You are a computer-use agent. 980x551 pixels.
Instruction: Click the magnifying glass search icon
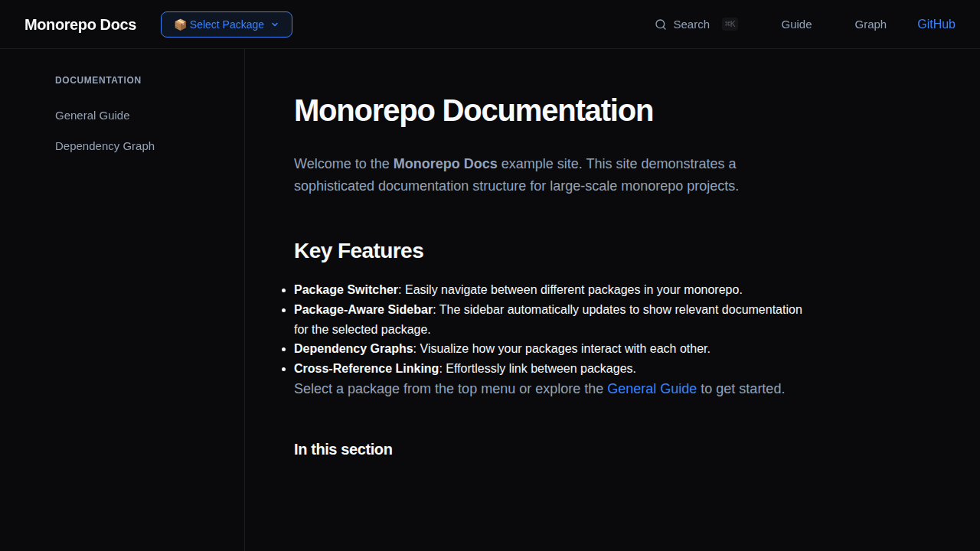[x=660, y=24]
